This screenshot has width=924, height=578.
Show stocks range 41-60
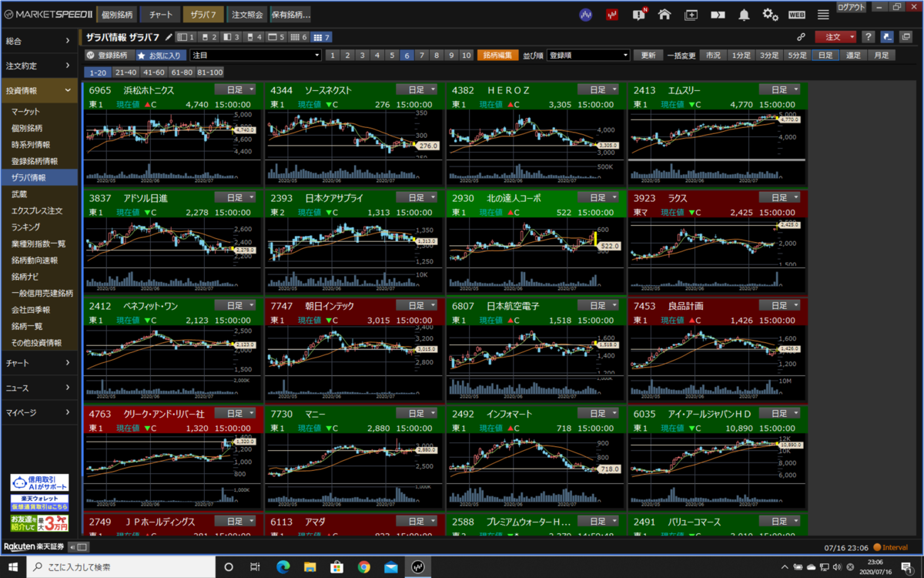pyautogui.click(x=154, y=72)
